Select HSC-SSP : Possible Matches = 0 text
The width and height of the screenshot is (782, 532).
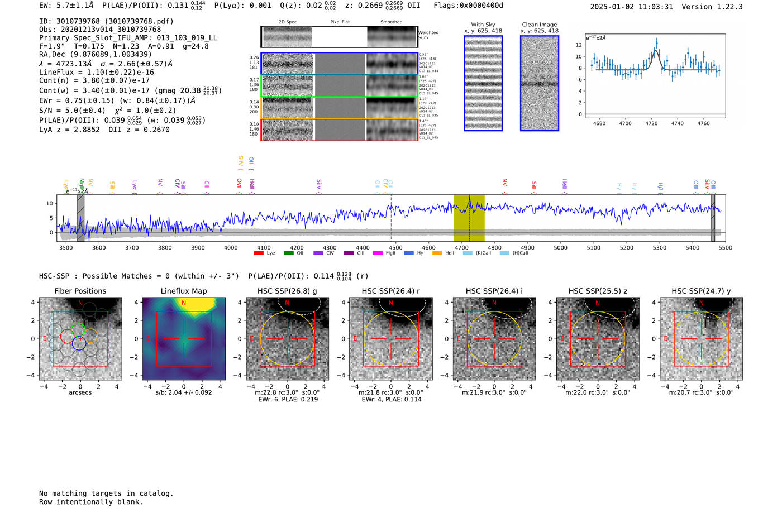tap(139, 276)
